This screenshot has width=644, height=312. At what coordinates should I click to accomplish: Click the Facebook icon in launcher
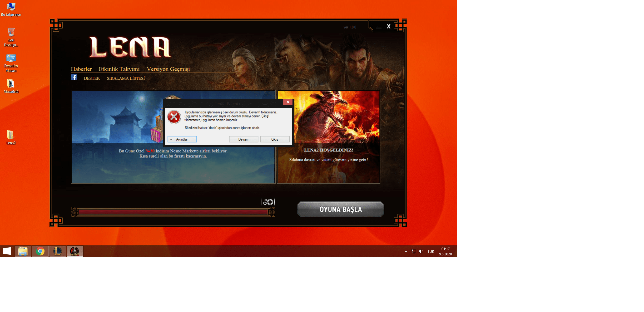74,77
